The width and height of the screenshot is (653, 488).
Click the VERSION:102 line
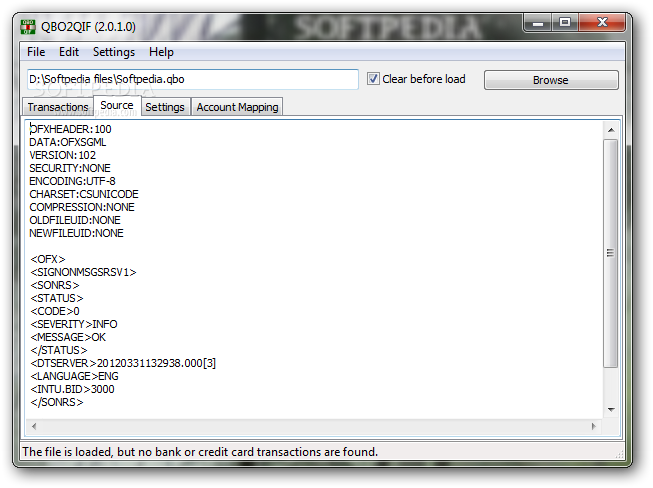click(62, 155)
